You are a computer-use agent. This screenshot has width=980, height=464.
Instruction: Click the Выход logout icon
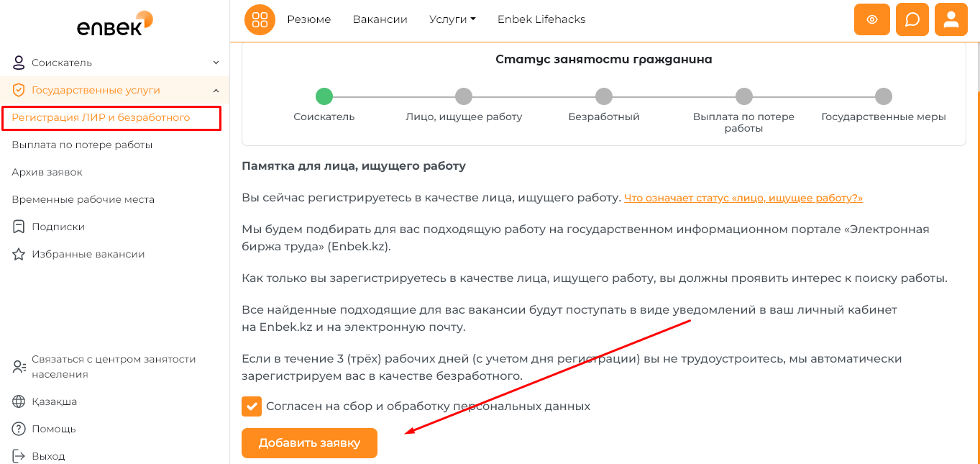coord(19,456)
